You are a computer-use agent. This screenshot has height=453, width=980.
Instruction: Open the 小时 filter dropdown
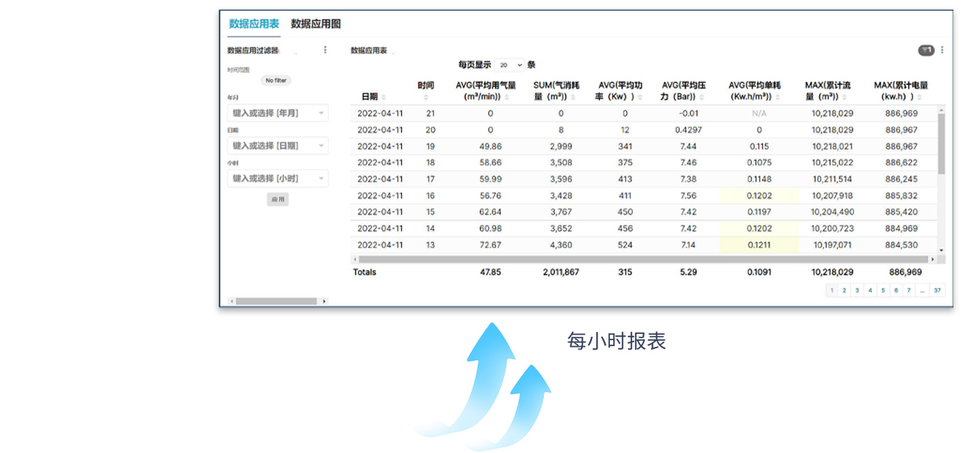coord(278,178)
